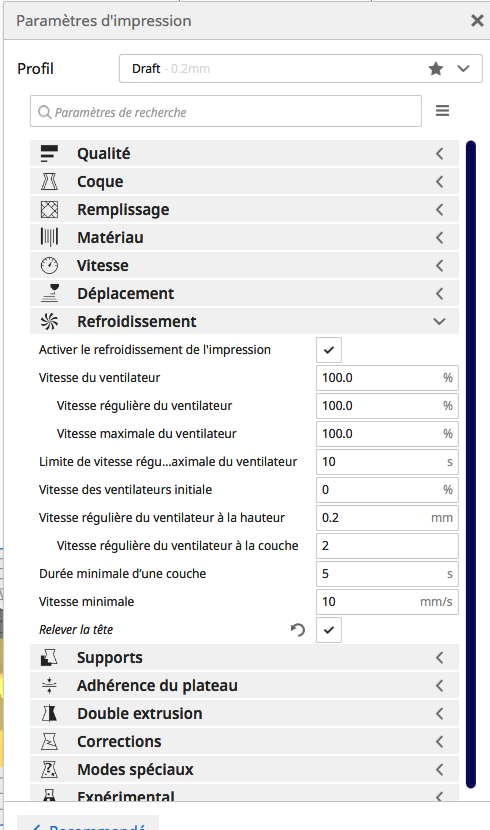Screen dimensions: 490x830
Task: Open the Matériau category header
Action: (244, 238)
